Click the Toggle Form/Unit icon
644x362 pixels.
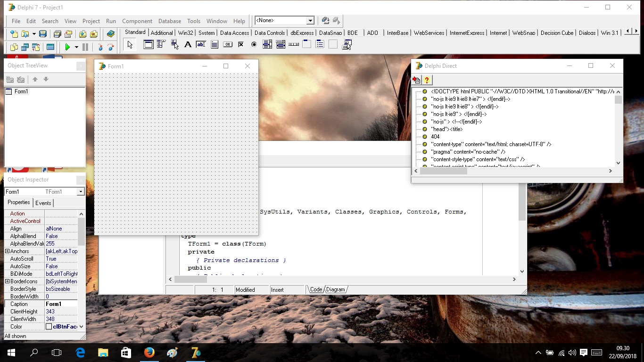(x=36, y=47)
